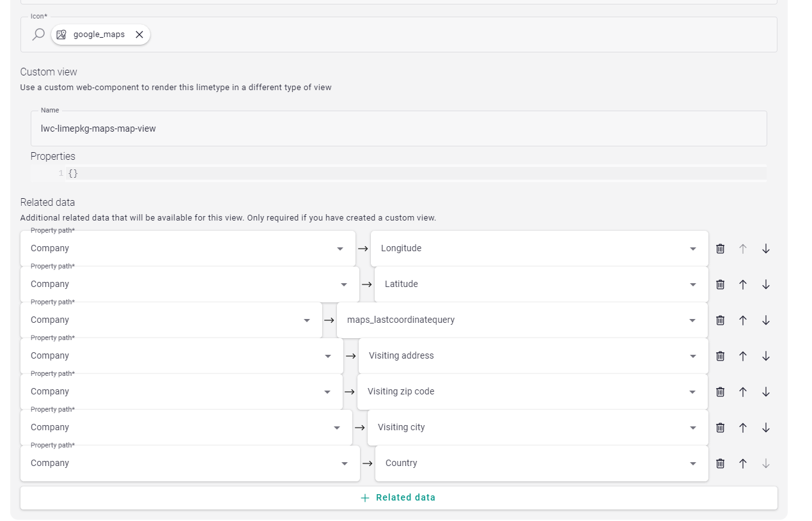
Task: Move the Country row up
Action: (x=743, y=463)
